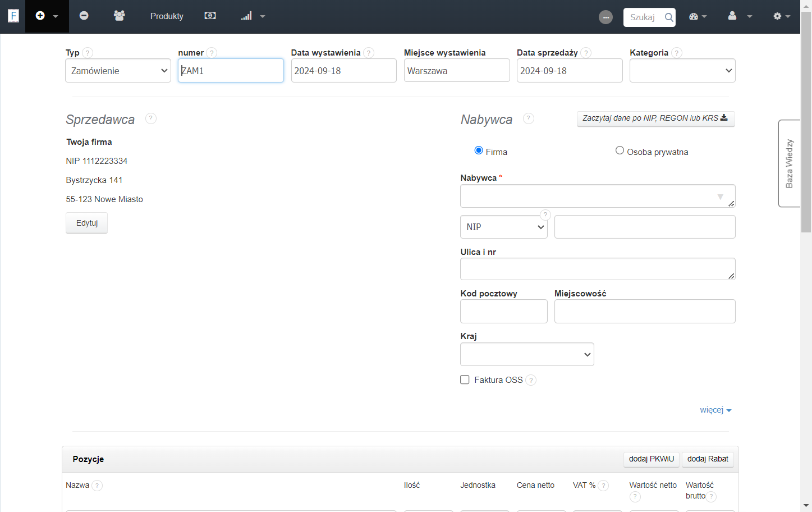Click the Data wystawienia date field
812x512 pixels.
(x=343, y=71)
